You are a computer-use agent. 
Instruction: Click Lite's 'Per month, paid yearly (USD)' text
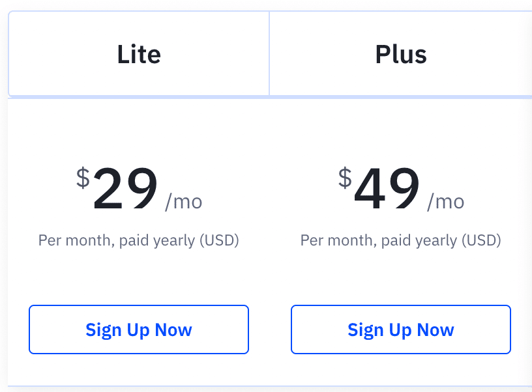tap(139, 241)
